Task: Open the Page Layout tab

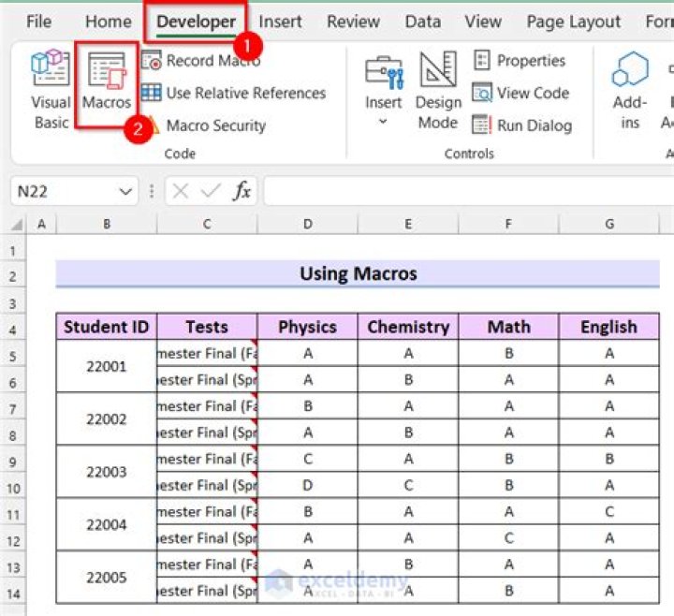Action: coord(573,22)
